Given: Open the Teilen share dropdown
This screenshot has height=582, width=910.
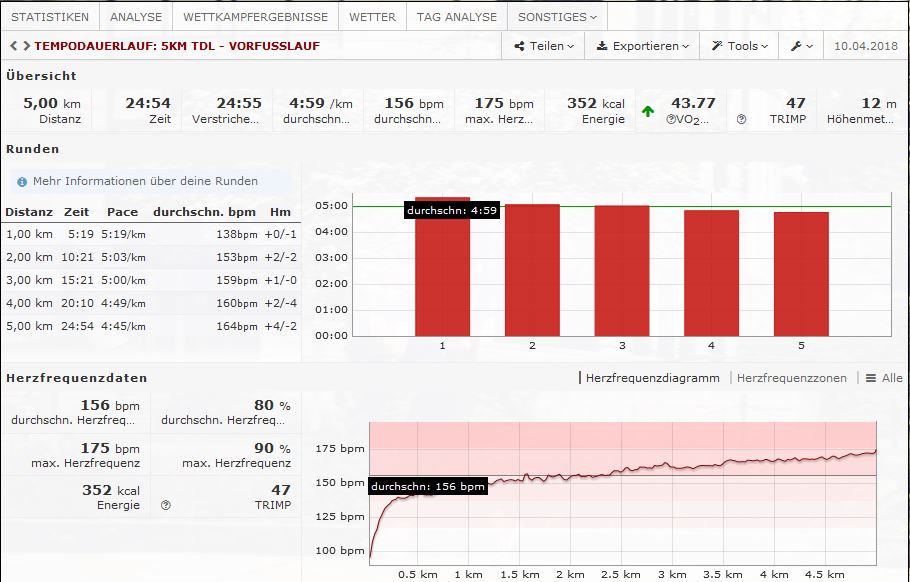Looking at the screenshot, I should point(544,46).
